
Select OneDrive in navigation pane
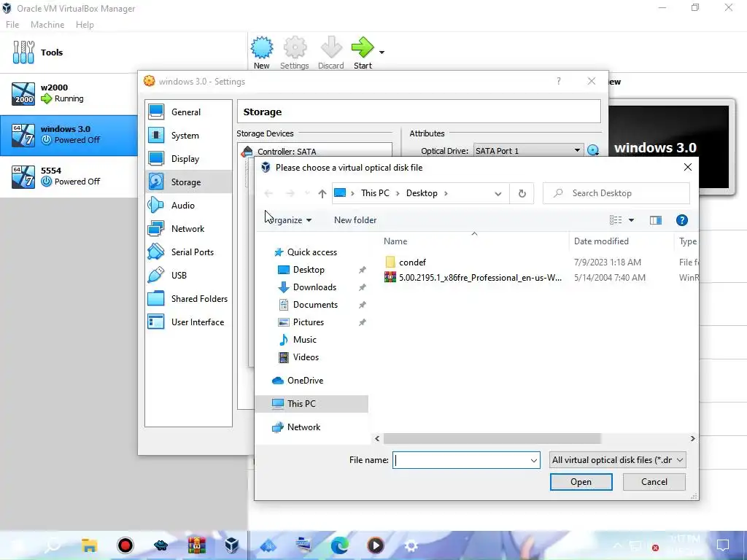tap(305, 381)
